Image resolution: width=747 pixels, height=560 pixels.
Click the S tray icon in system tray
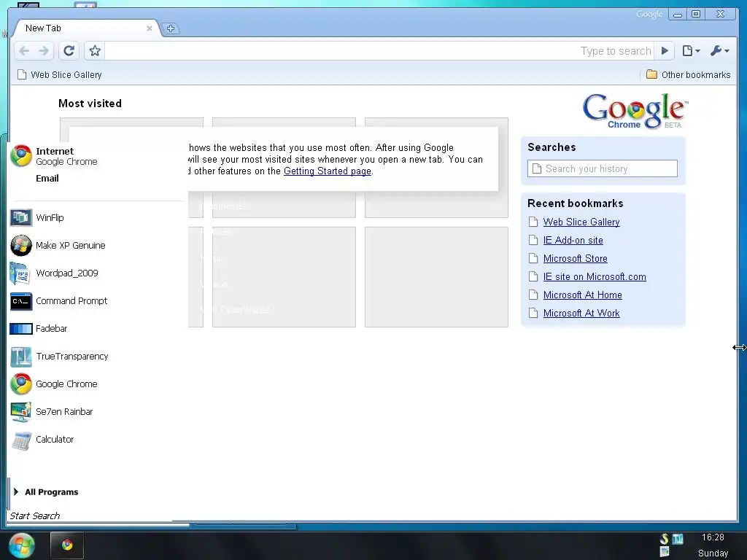point(664,539)
